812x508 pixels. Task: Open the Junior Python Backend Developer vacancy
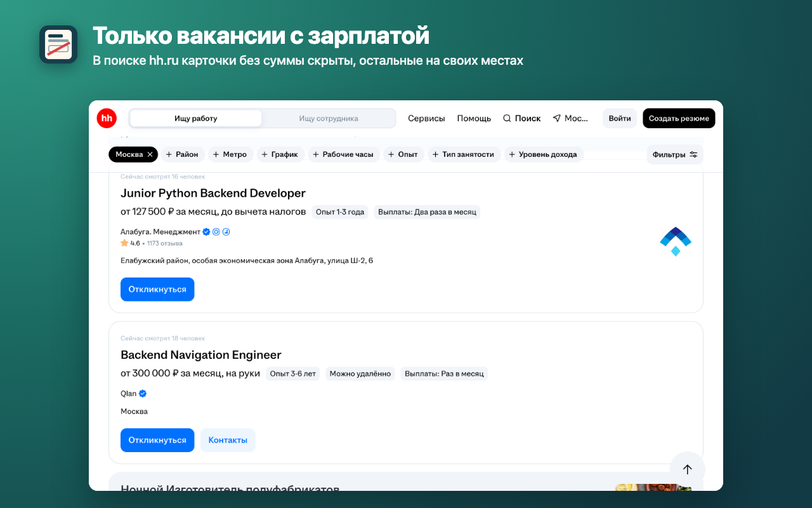pyautogui.click(x=213, y=193)
